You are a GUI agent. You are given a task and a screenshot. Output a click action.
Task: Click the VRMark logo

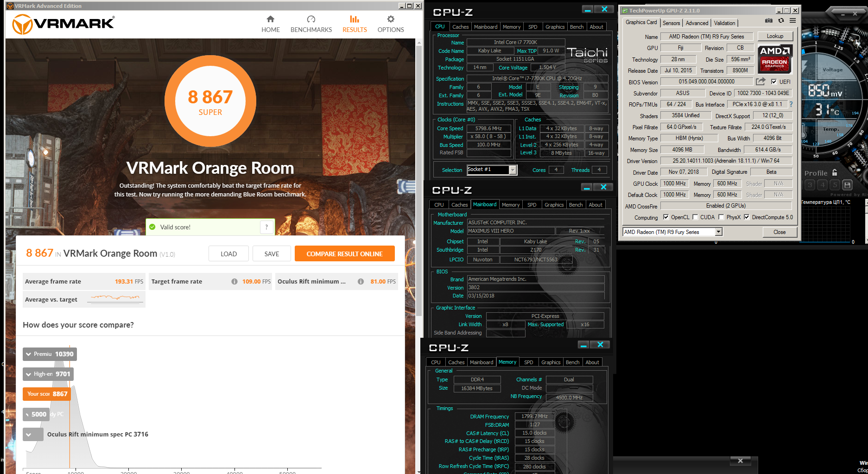pyautogui.click(x=63, y=24)
